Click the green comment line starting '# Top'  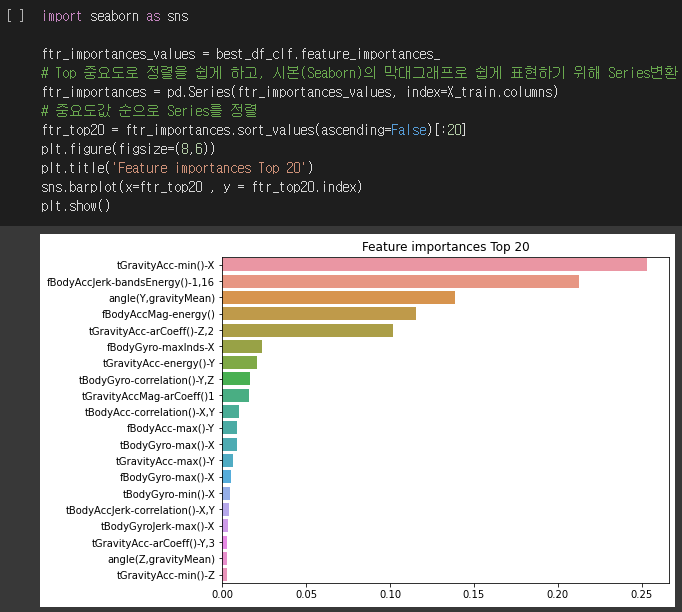(359, 73)
